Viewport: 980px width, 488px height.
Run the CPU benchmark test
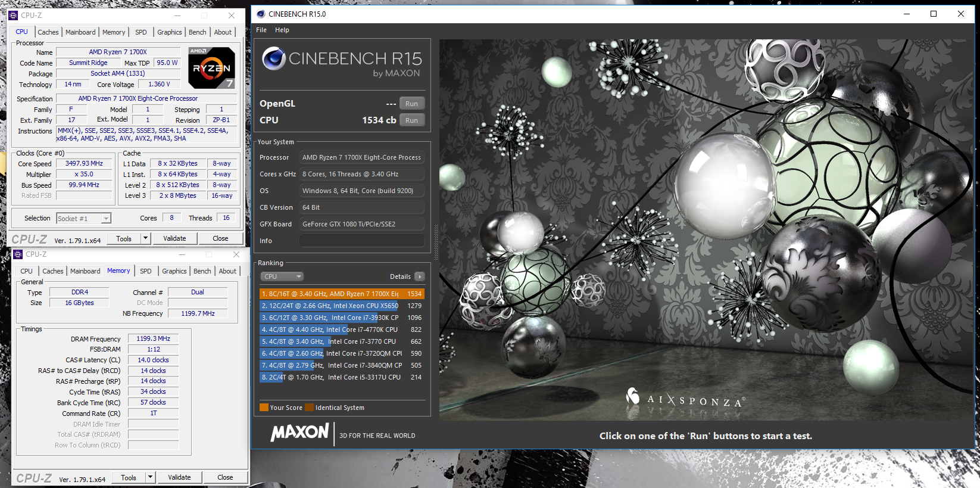[x=412, y=120]
